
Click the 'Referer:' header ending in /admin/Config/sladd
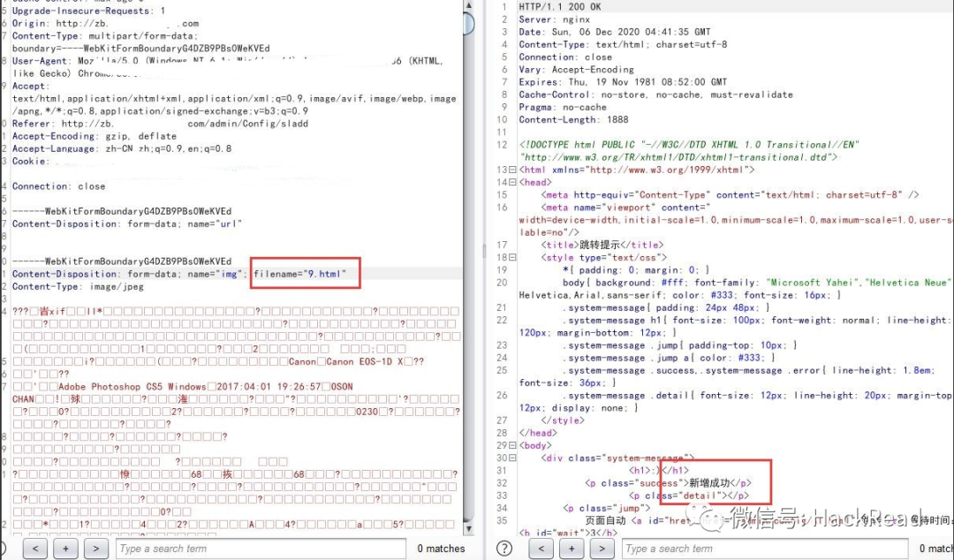[160, 124]
